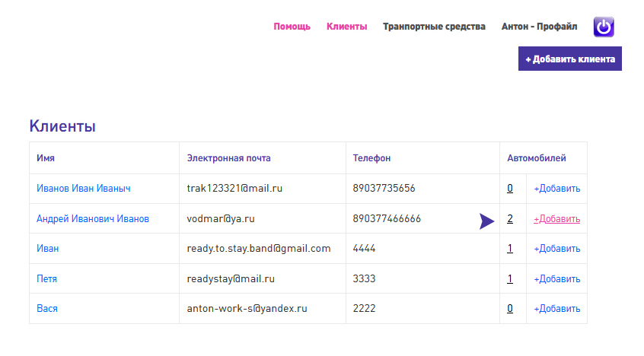The height and width of the screenshot is (356, 644).
Task: Click car count 1 in Петя row
Action: (510, 279)
